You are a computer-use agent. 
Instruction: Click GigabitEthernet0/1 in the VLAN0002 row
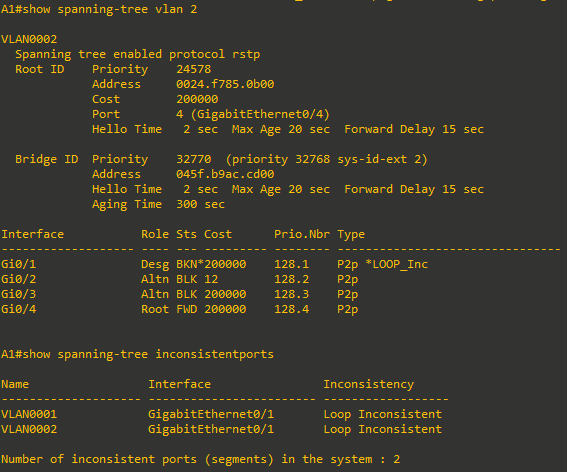[x=211, y=430]
